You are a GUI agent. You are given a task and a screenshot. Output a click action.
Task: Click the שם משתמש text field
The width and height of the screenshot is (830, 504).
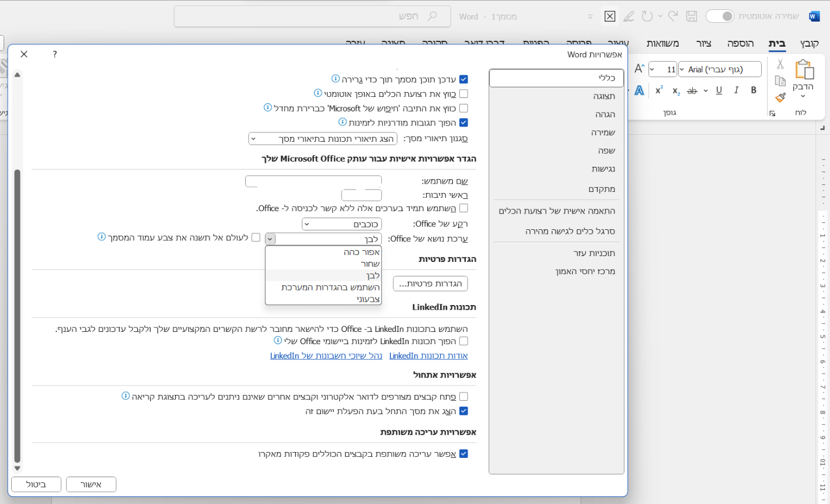pos(313,181)
